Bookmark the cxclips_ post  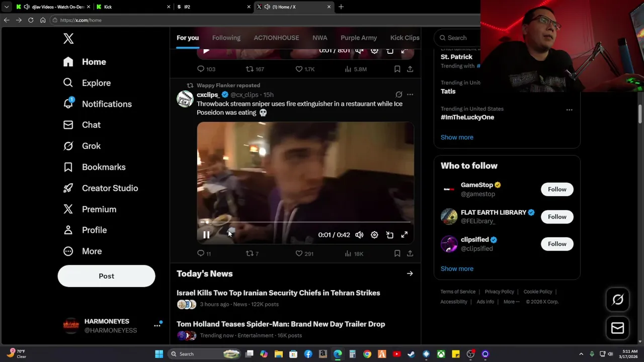[397, 253]
